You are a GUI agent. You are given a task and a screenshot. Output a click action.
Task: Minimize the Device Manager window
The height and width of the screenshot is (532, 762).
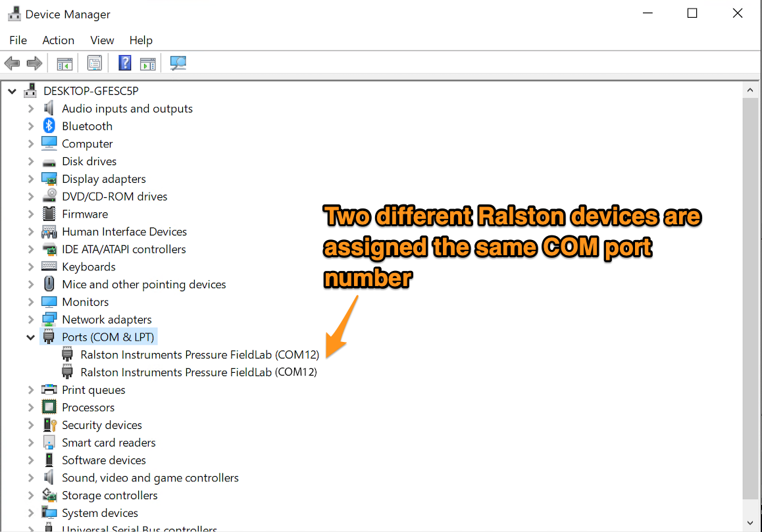coord(648,14)
